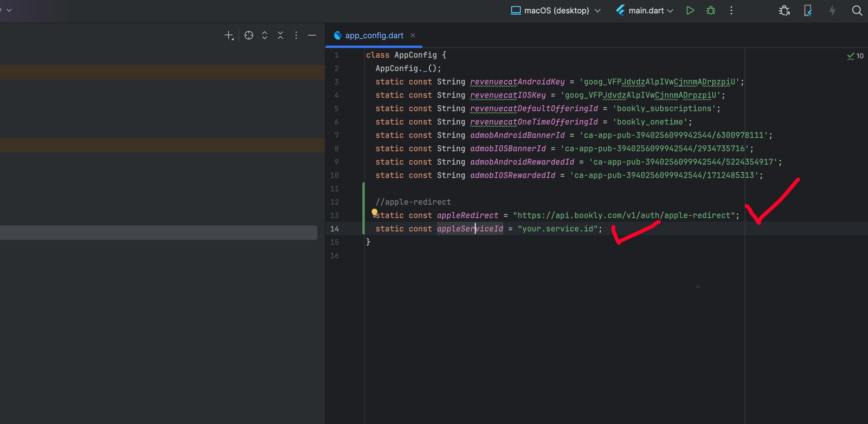Select opened file with the crosshair target icon
This screenshot has height=424, width=868.
(x=249, y=35)
